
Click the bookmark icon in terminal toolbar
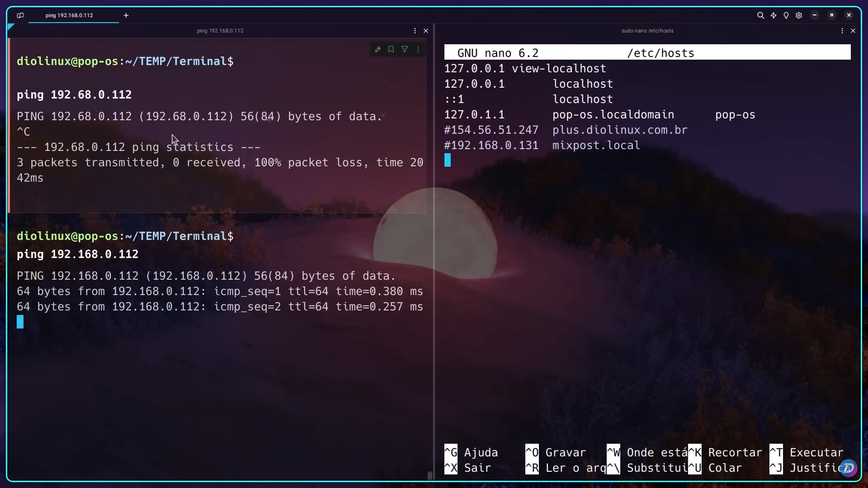click(391, 49)
